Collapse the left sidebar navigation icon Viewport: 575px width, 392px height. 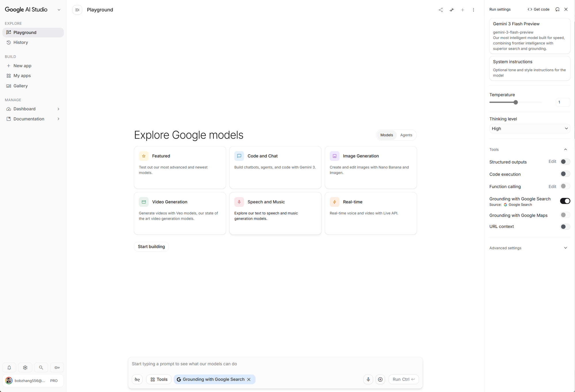tap(77, 10)
